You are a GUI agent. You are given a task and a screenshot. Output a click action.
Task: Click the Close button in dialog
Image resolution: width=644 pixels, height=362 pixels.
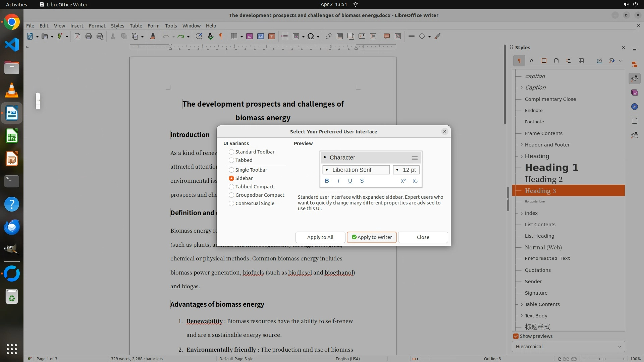tap(423, 237)
